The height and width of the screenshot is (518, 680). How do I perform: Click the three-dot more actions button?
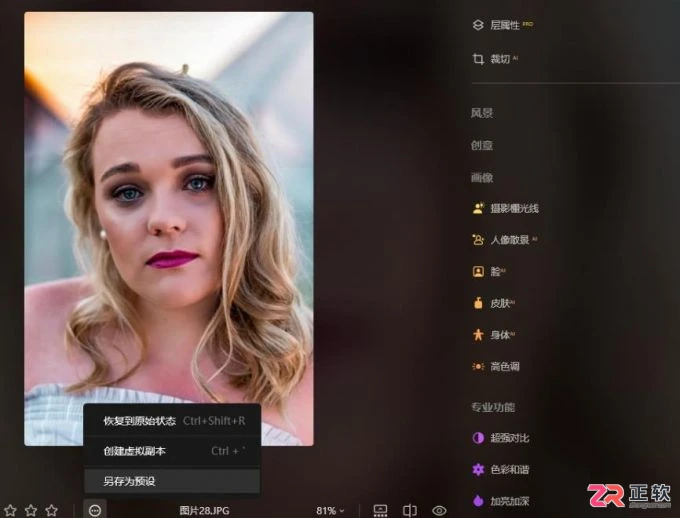click(x=95, y=511)
